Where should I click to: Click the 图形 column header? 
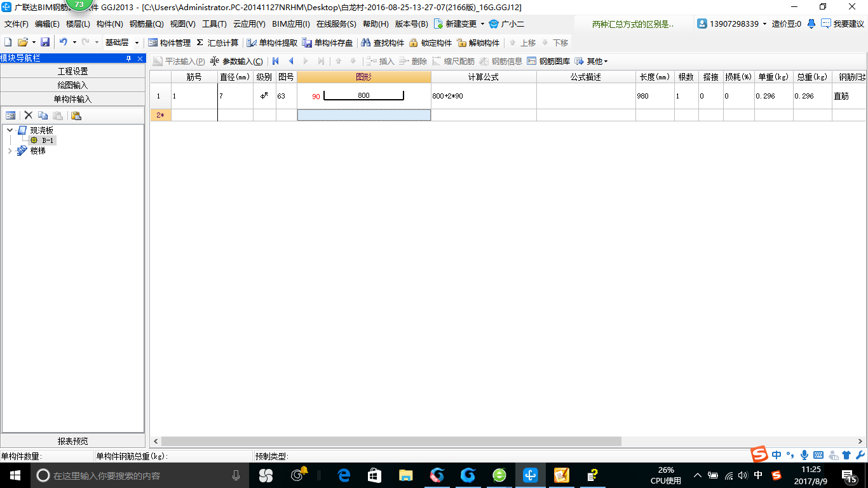coord(363,77)
